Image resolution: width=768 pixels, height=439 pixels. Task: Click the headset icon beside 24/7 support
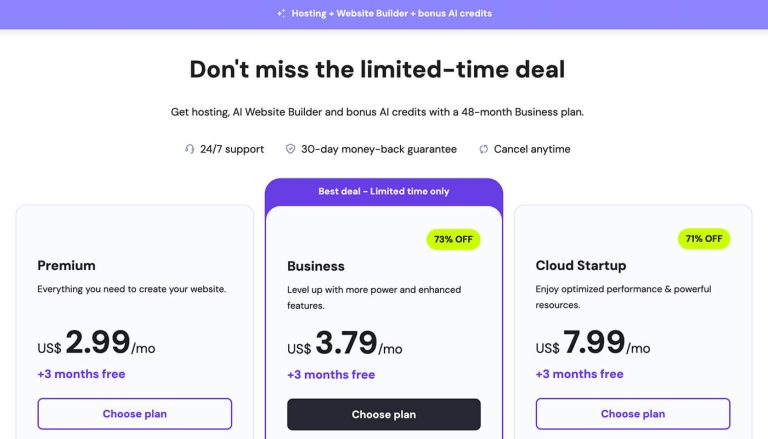point(190,149)
